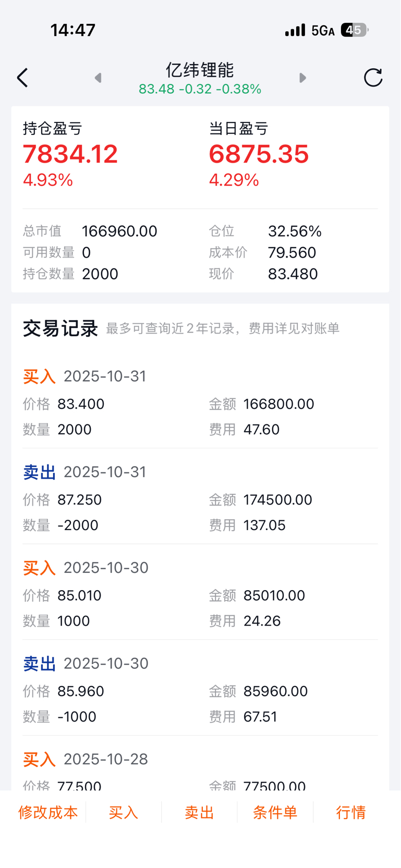This screenshot has width=401, height=868.
Task: Open the 2025-10-30 卖出 trade record
Action: pos(200,690)
